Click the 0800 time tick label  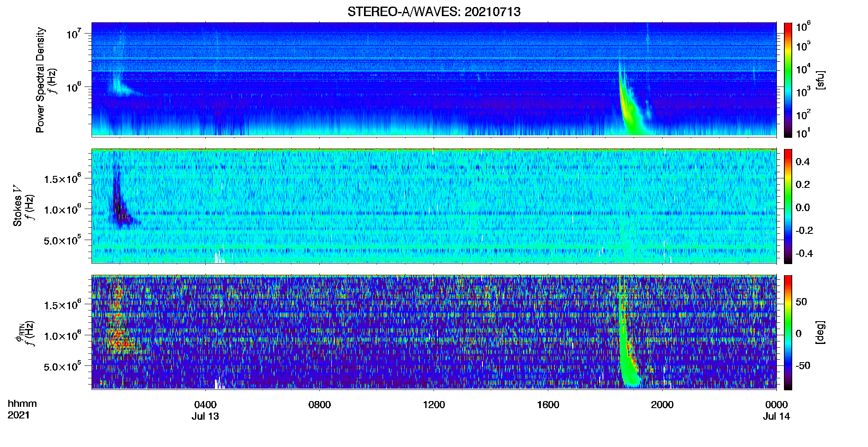pos(320,404)
